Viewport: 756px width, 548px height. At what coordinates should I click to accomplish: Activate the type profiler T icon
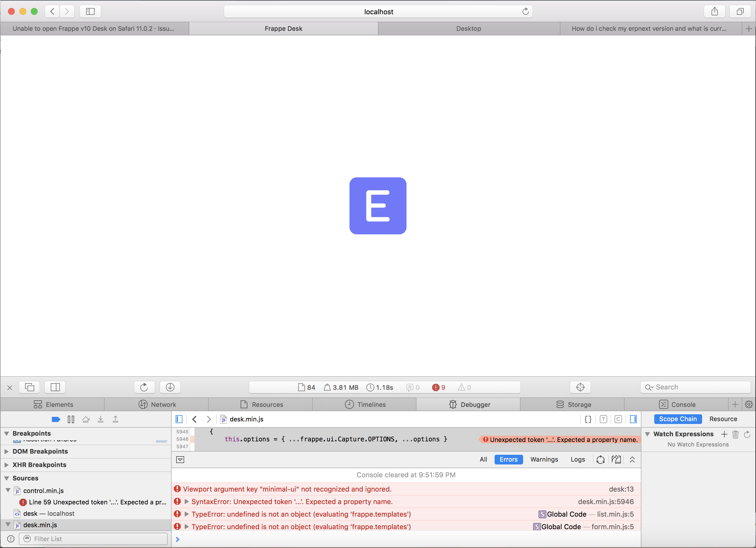tap(603, 419)
